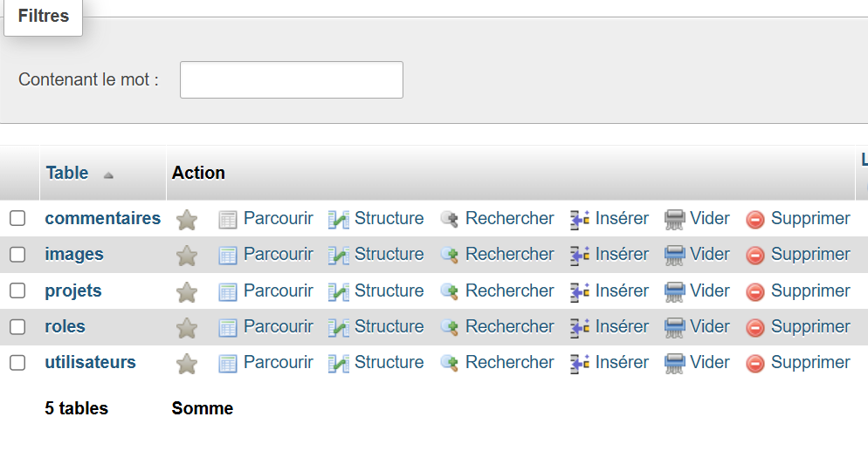Screen dimensions: 868x451
Task: Click the Vider icon in projets row
Action: 674,291
